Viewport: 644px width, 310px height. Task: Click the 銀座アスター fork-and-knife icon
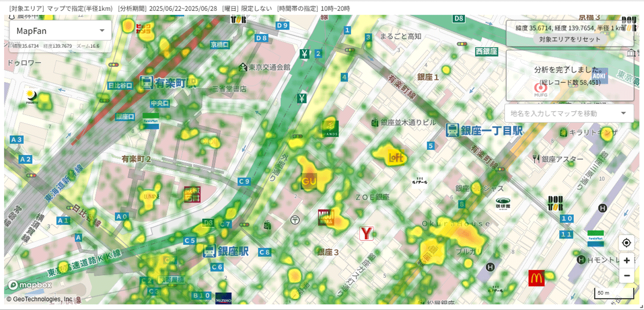[x=536, y=159]
